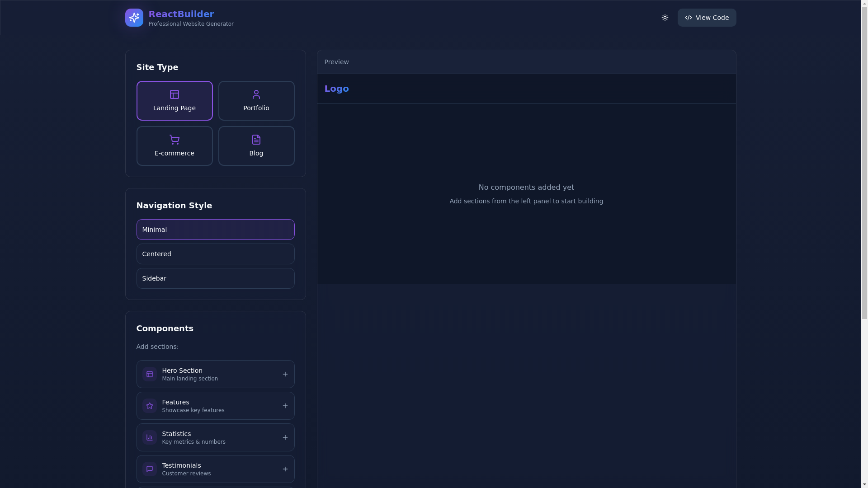Choose the Sidebar navigation style
Screen dimensions: 868x488
pyautogui.click(x=215, y=278)
